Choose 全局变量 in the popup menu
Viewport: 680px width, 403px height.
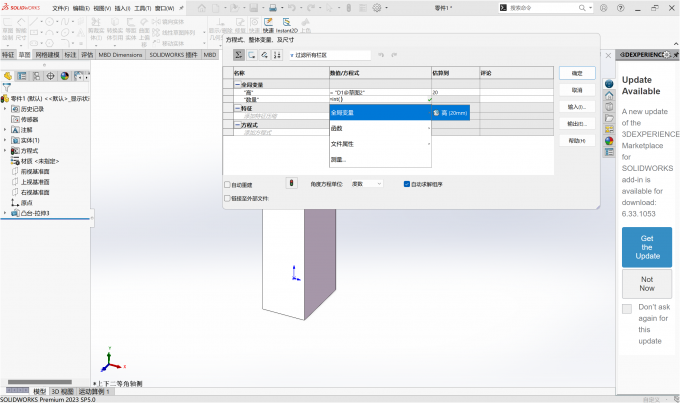[380, 113]
